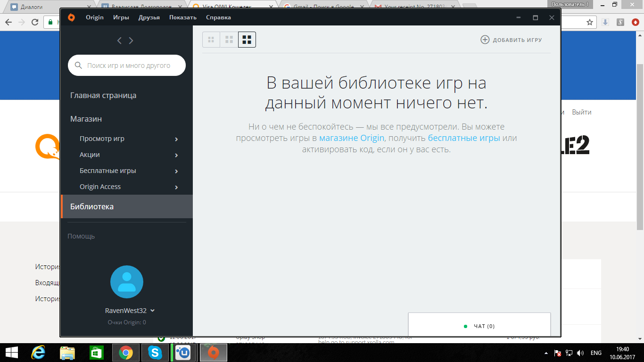Image resolution: width=644 pixels, height=362 pixels.
Task: Go to Главная страница in sidebar
Action: pyautogui.click(x=103, y=95)
